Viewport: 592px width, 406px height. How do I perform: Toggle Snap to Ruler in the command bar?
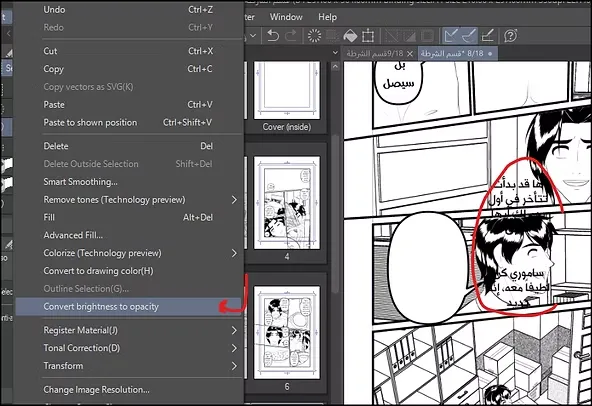click(451, 36)
